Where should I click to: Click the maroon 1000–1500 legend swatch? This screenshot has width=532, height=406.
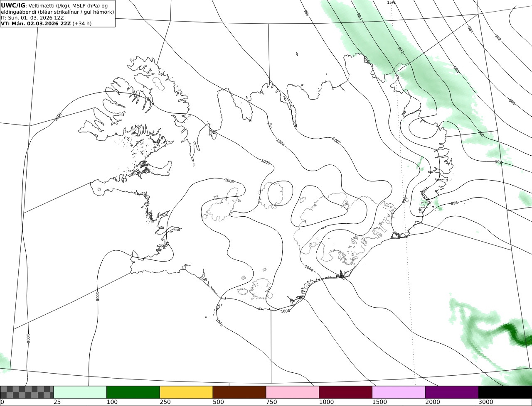pyautogui.click(x=346, y=392)
